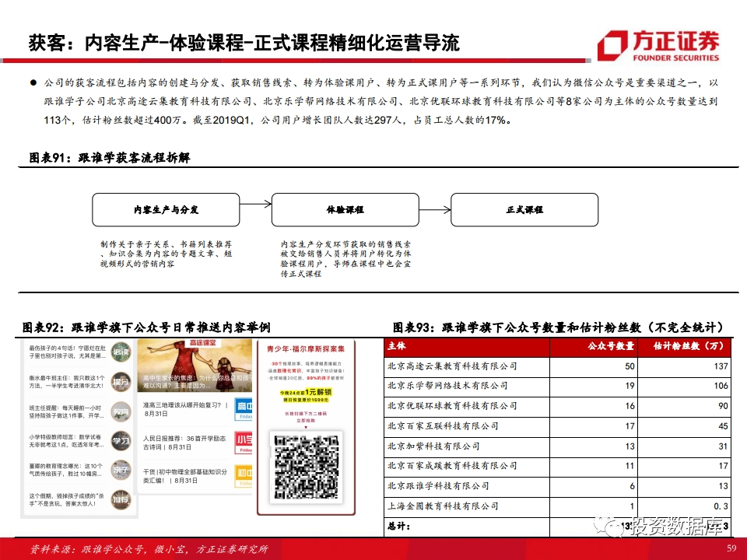
Task: Click the source line 资料来源：跟谁学公众号
Action: pyautogui.click(x=149, y=550)
